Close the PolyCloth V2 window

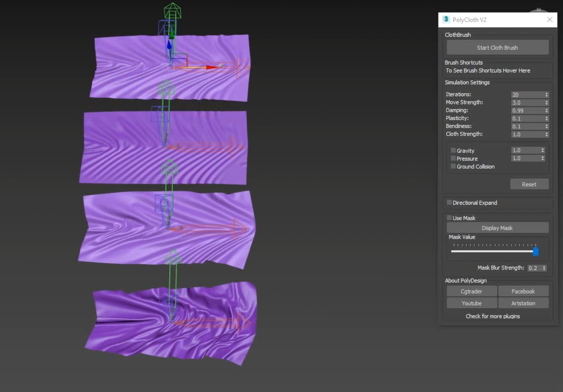(x=550, y=20)
